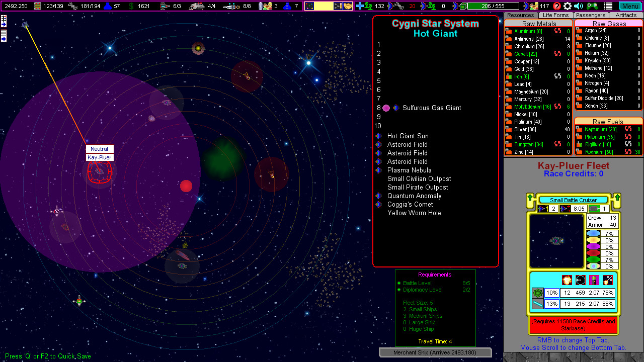Click the Sulfurous Gas Giant planet icon

point(385,108)
